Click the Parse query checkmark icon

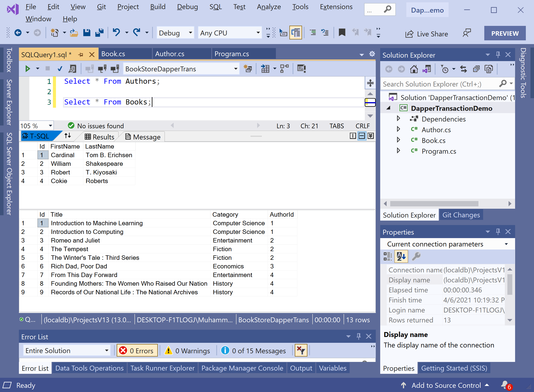click(x=60, y=69)
